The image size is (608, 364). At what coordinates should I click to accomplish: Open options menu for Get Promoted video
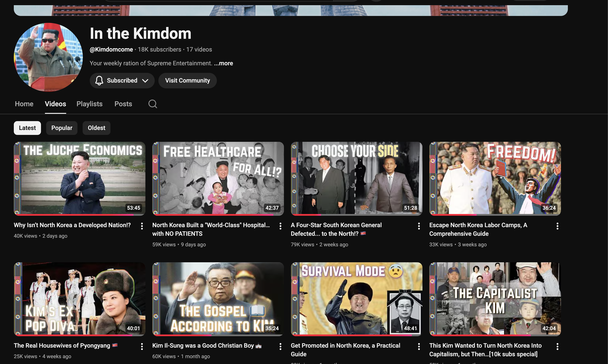tap(419, 346)
